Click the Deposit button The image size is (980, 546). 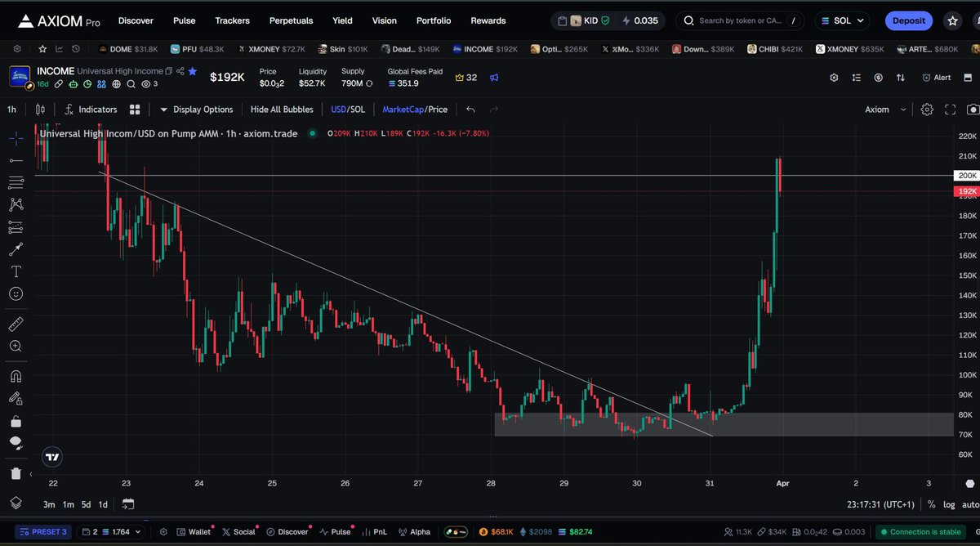coord(909,20)
